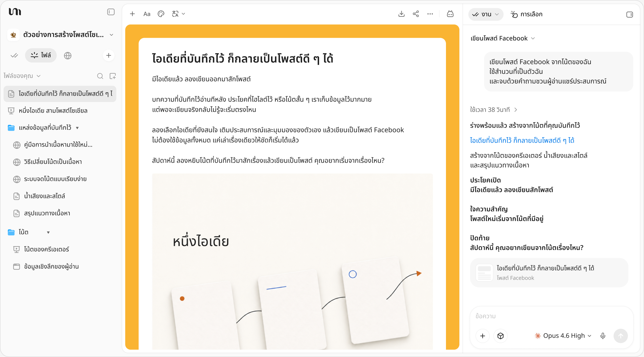
Task: Switch to the ไฟล์ tab
Action: 41,55
